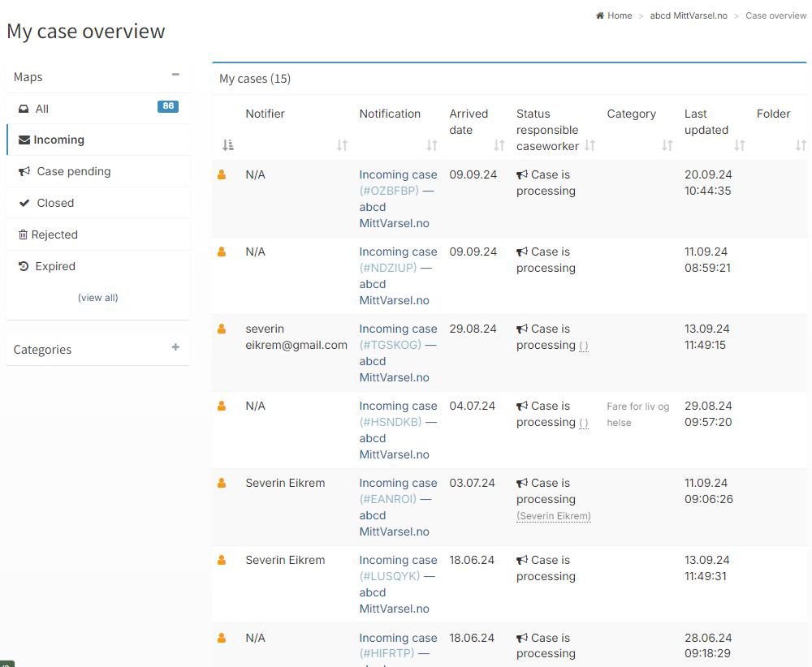Click megaphone status icon in #OZBFBP row

[x=522, y=175]
